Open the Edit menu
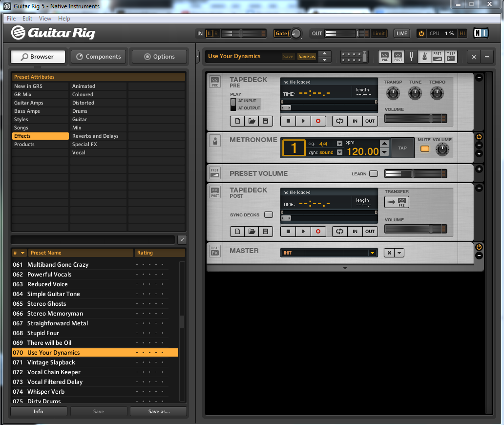This screenshot has height=425, width=504. point(27,19)
